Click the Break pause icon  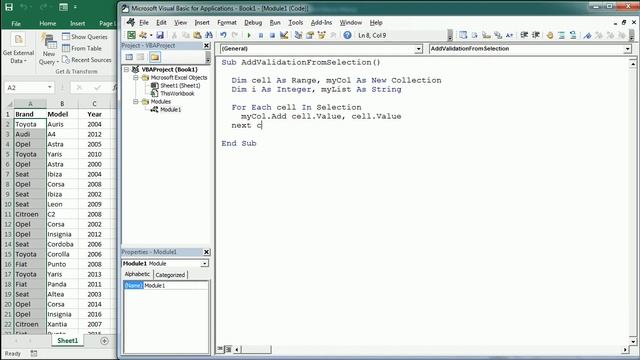point(261,36)
